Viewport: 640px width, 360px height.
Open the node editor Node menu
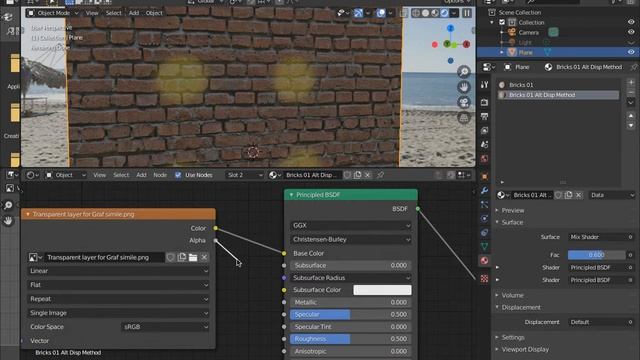160,175
